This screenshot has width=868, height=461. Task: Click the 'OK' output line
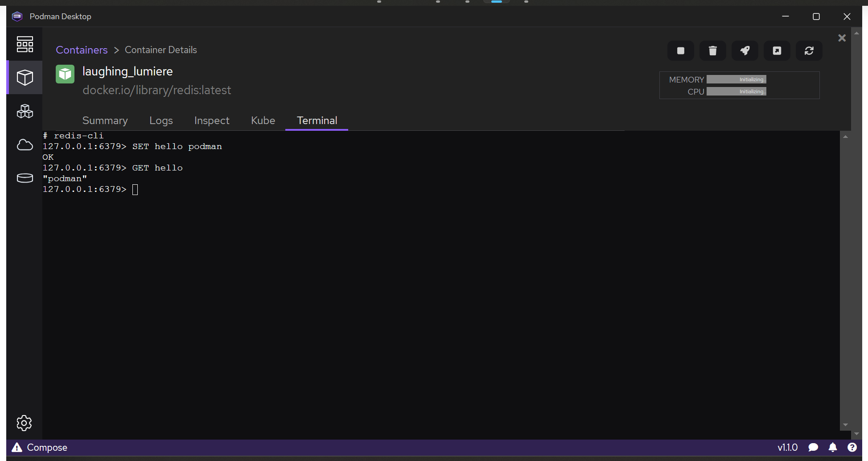click(x=48, y=157)
